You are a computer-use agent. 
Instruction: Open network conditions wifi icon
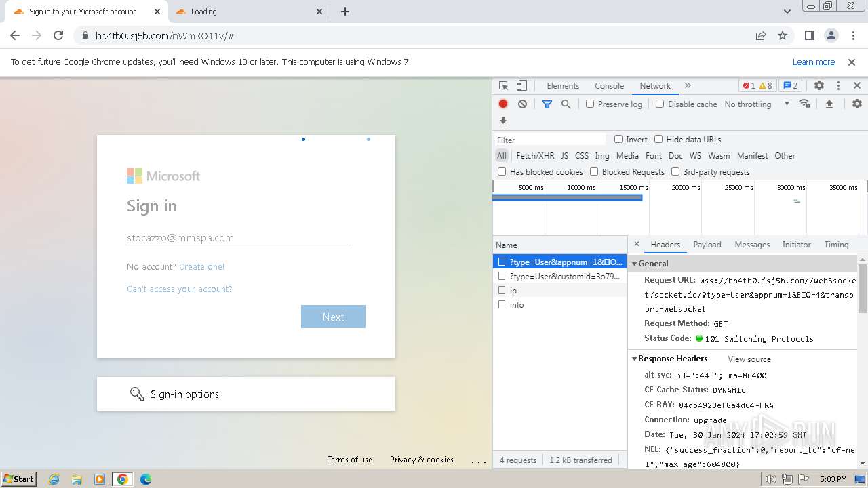[805, 104]
